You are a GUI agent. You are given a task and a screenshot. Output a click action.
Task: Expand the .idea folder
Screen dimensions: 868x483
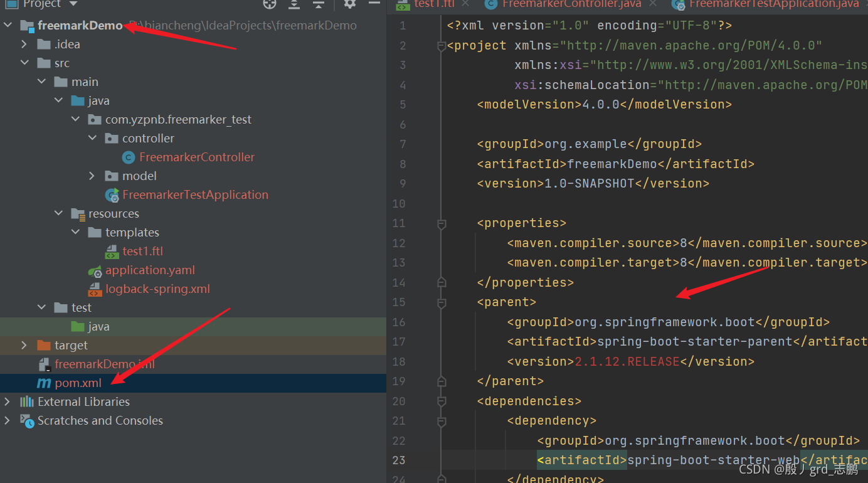(x=24, y=45)
